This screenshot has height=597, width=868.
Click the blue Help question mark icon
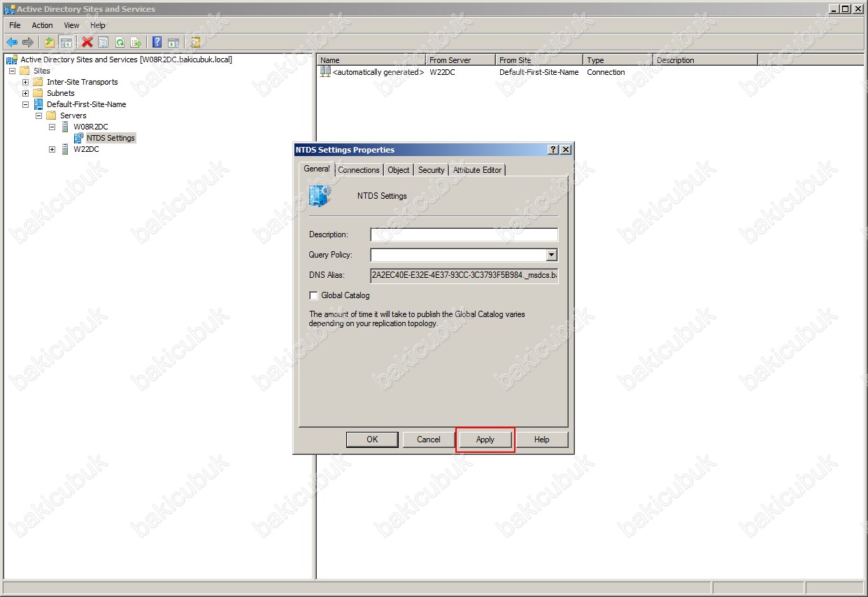pyautogui.click(x=157, y=42)
